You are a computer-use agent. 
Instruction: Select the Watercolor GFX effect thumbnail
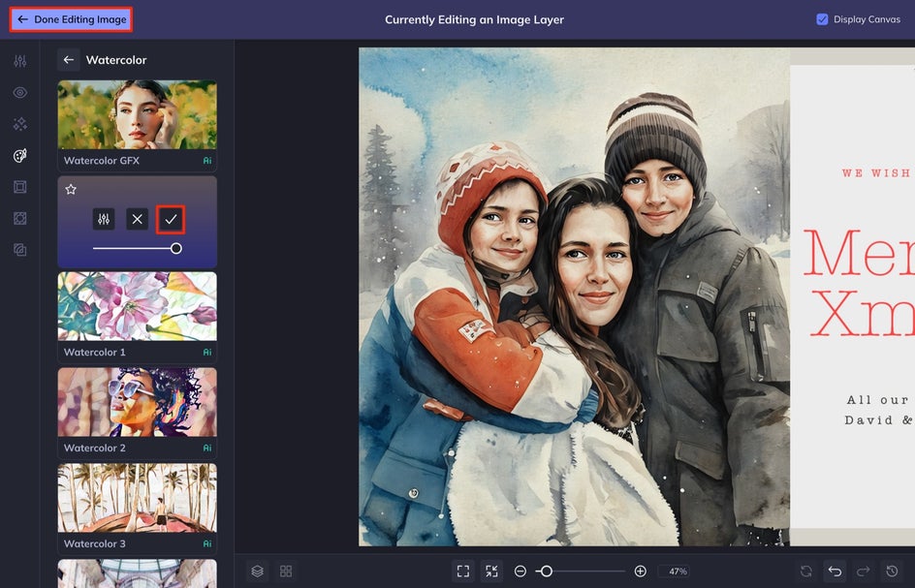[x=137, y=114]
